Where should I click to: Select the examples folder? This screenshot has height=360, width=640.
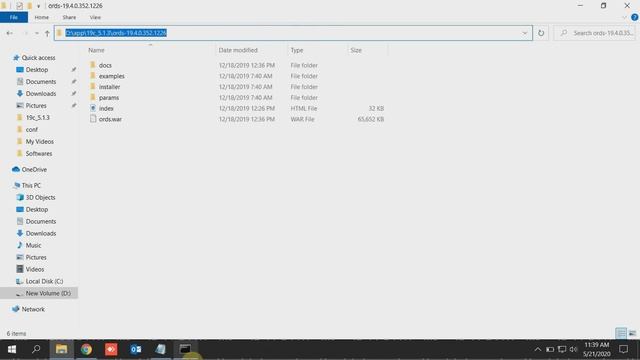[111, 76]
